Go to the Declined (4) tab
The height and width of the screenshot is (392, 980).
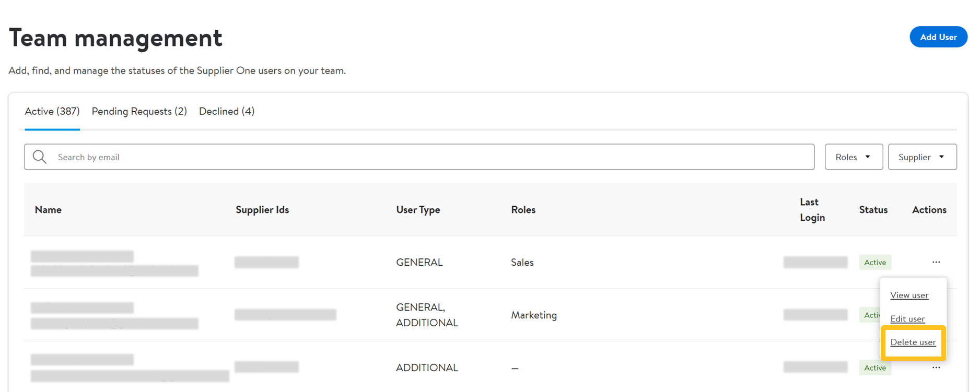[x=227, y=111]
